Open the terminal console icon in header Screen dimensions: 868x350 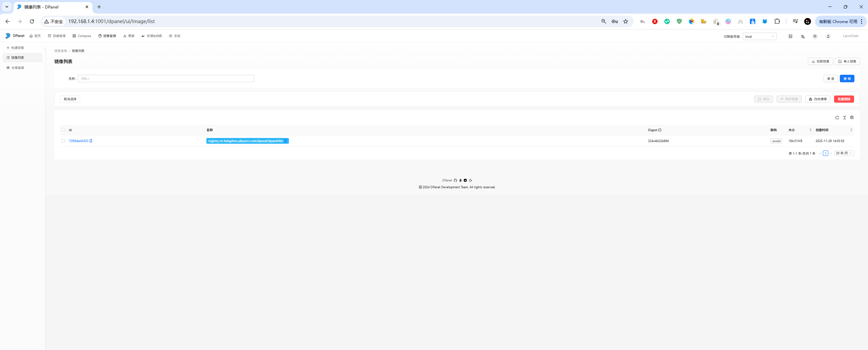(790, 36)
